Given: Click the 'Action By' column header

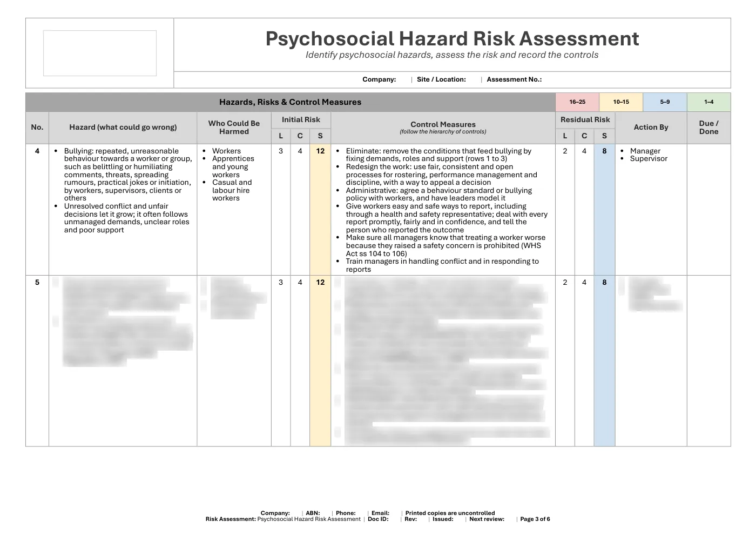Looking at the screenshot, I should (651, 128).
